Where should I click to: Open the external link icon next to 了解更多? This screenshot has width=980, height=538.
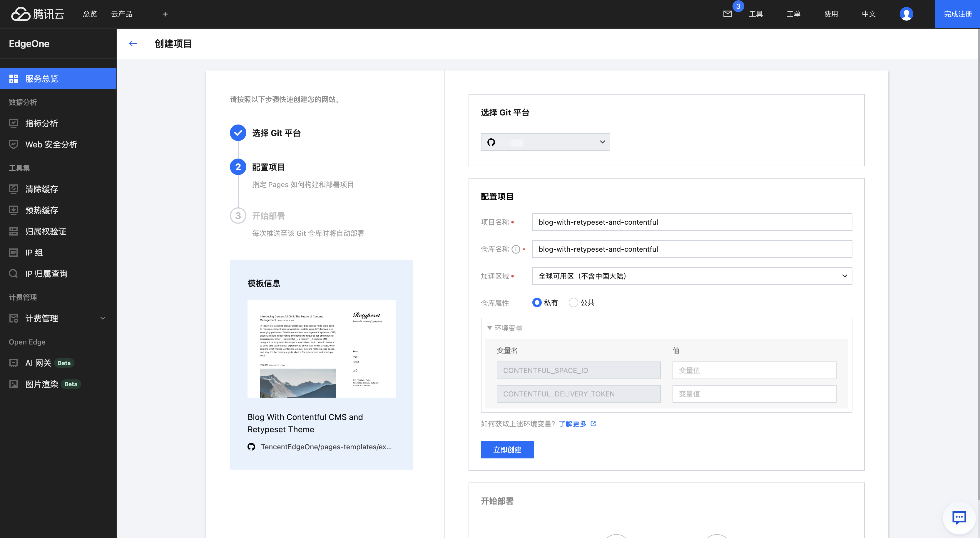pos(593,424)
